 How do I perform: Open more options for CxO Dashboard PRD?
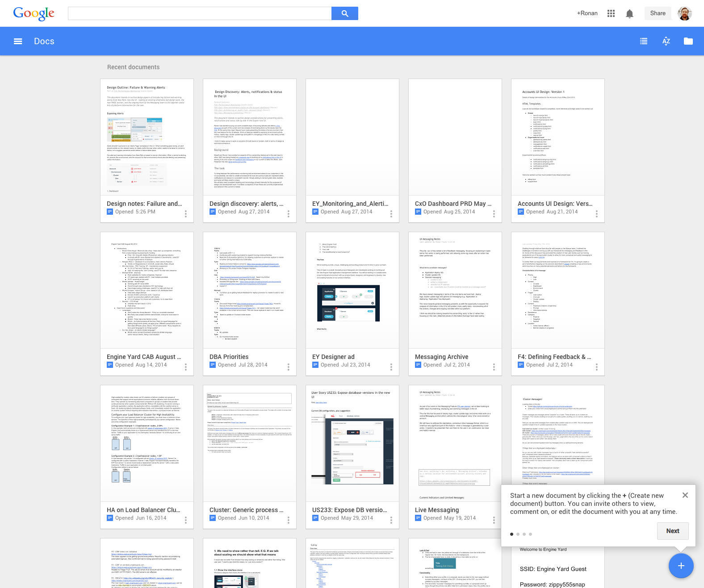click(494, 214)
